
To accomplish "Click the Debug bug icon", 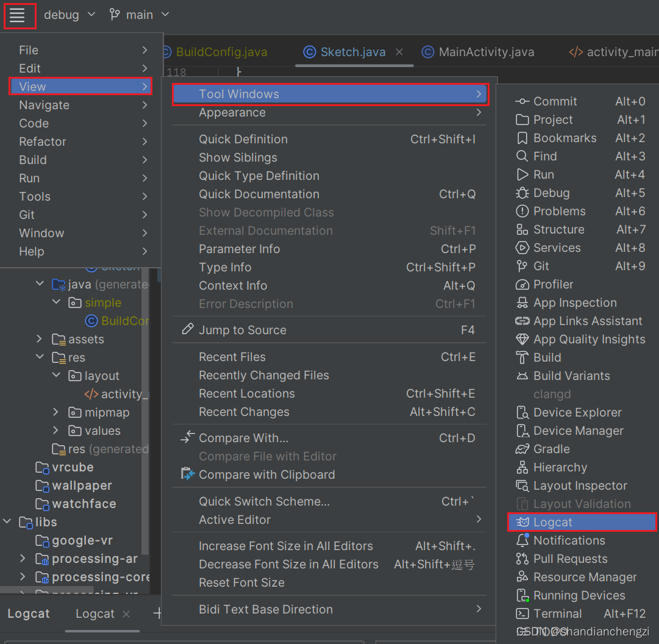I will tap(522, 193).
